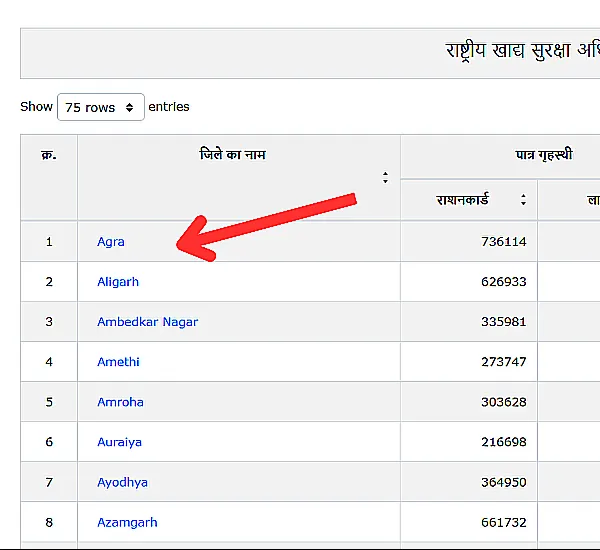Select Agra's ration card count 736114
This screenshot has width=600, height=550.
(x=503, y=242)
